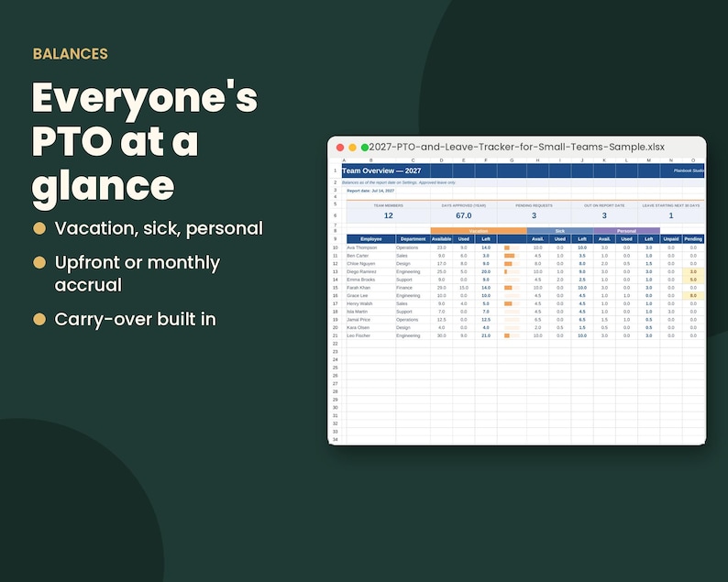Select the Chloe Nguyen employee cell
The width and height of the screenshot is (728, 582).
371,264
